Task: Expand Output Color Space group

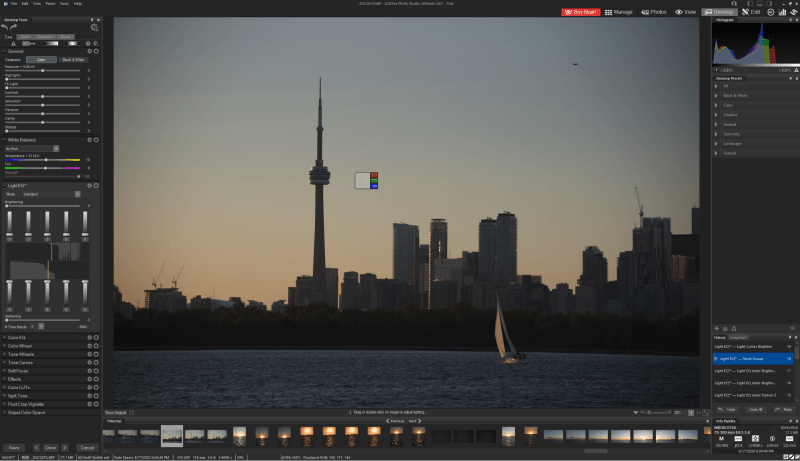Action: (x=5, y=413)
